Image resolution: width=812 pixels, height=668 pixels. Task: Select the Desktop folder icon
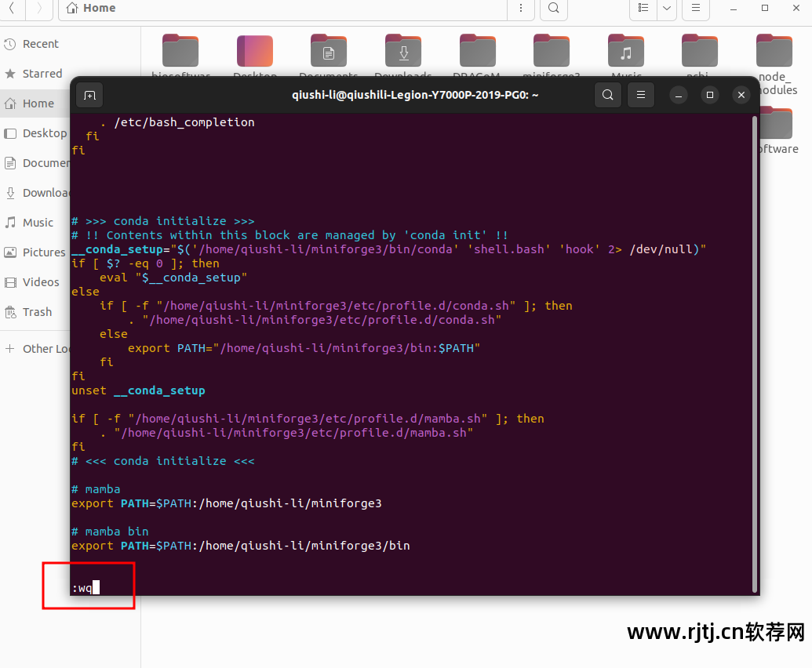(255, 51)
